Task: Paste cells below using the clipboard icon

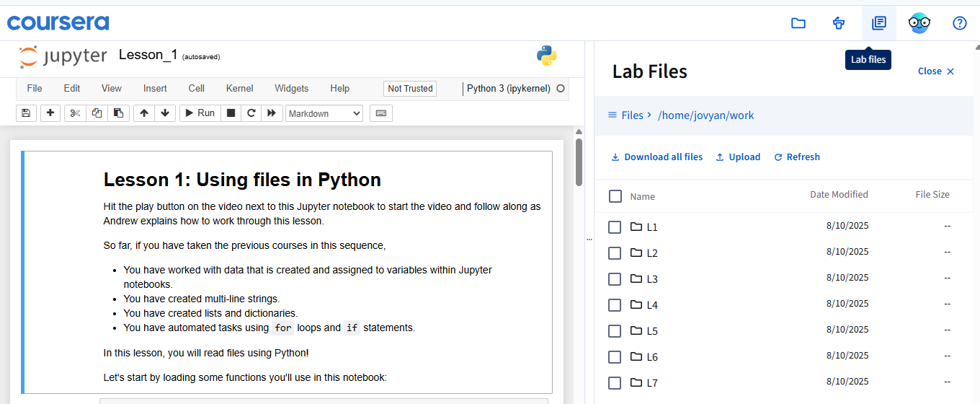Action: point(119,113)
